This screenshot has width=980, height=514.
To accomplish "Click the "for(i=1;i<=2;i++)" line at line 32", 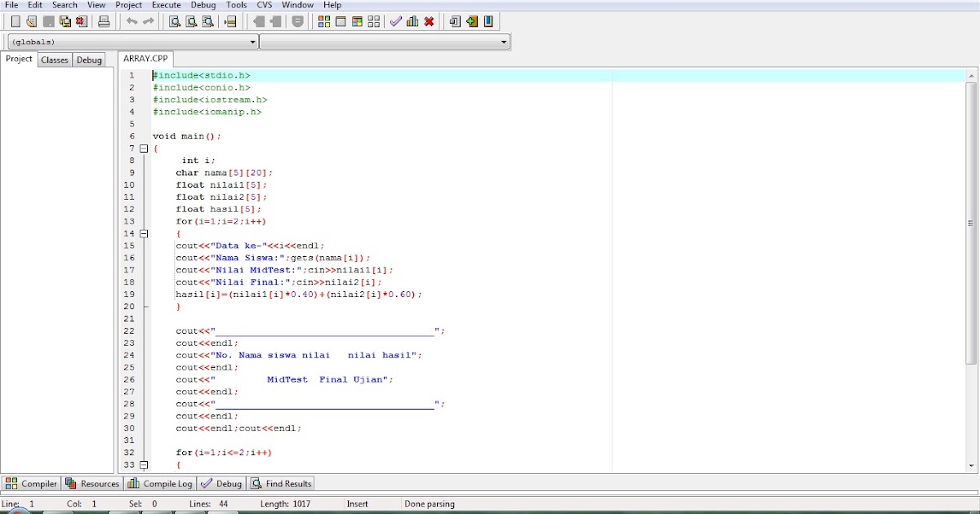I will (224, 452).
